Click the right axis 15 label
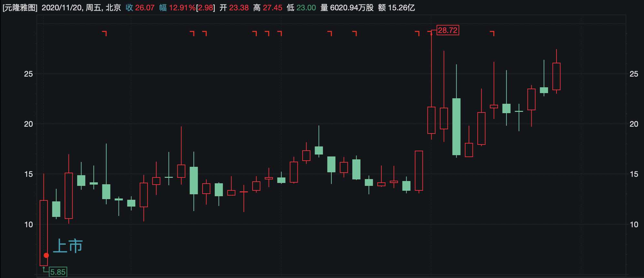Viewport: 644px width, 278px height. click(634, 174)
